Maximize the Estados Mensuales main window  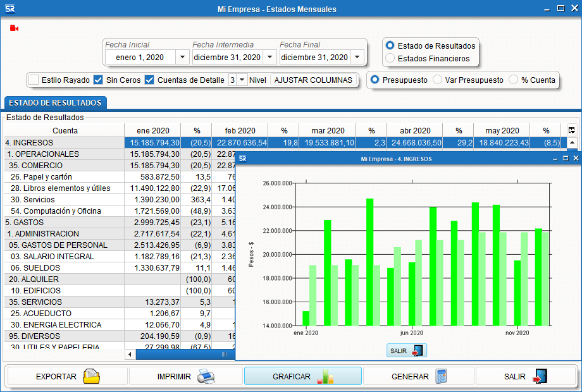point(561,8)
